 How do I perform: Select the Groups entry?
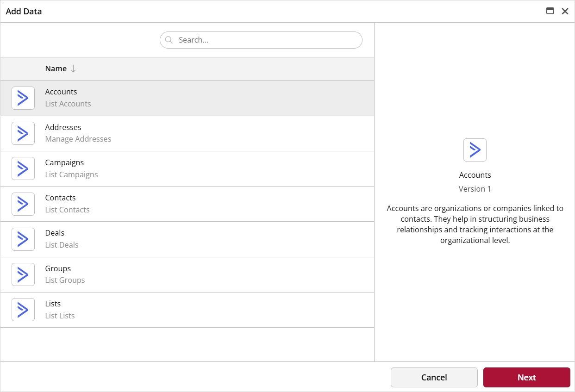pos(187,274)
